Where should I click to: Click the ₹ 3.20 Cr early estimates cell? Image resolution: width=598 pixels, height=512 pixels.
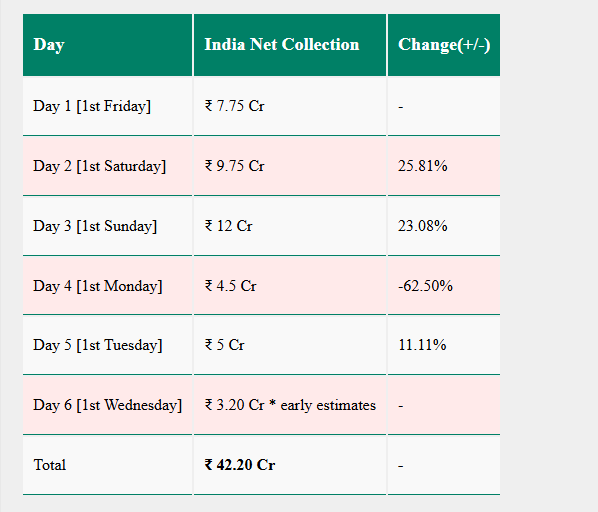[x=290, y=405]
